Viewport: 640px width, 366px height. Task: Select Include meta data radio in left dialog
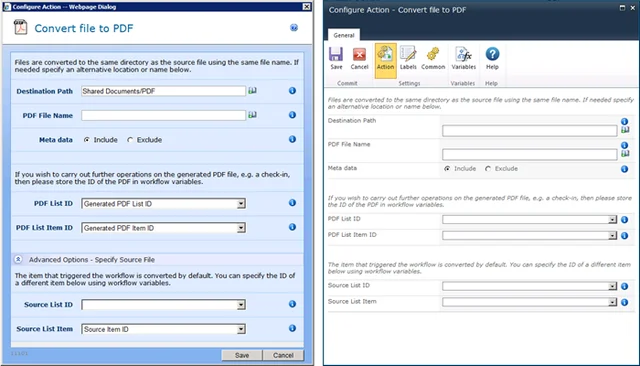87,140
